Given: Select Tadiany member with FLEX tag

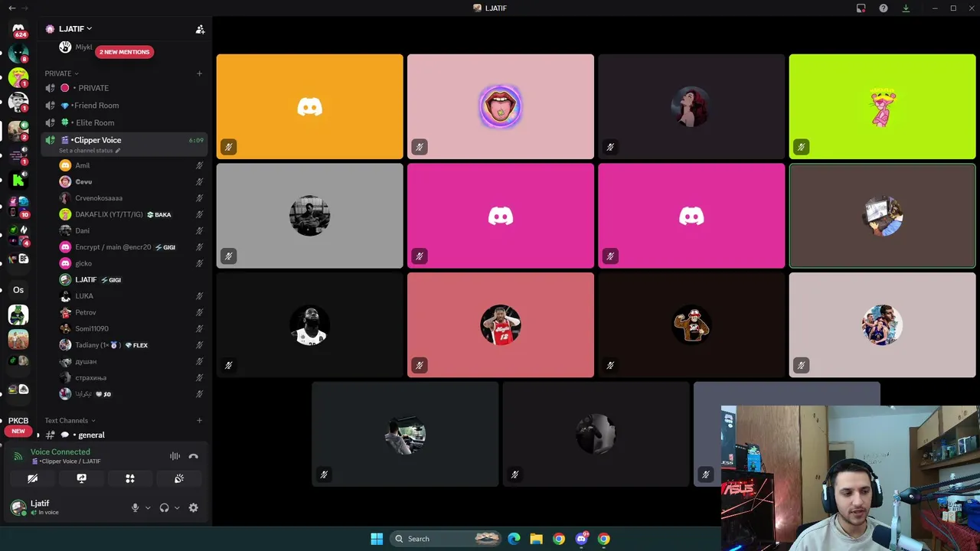Looking at the screenshot, I should click(131, 345).
